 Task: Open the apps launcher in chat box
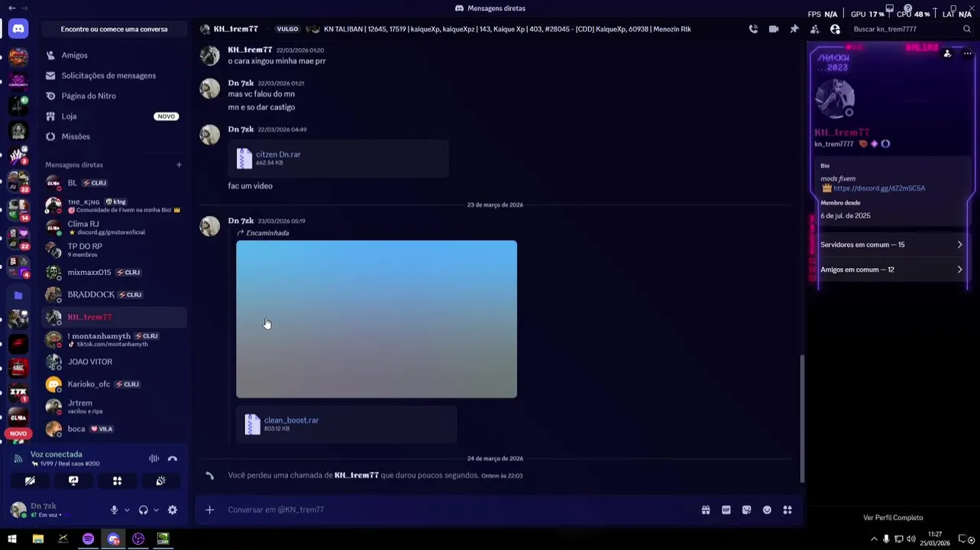coord(788,510)
